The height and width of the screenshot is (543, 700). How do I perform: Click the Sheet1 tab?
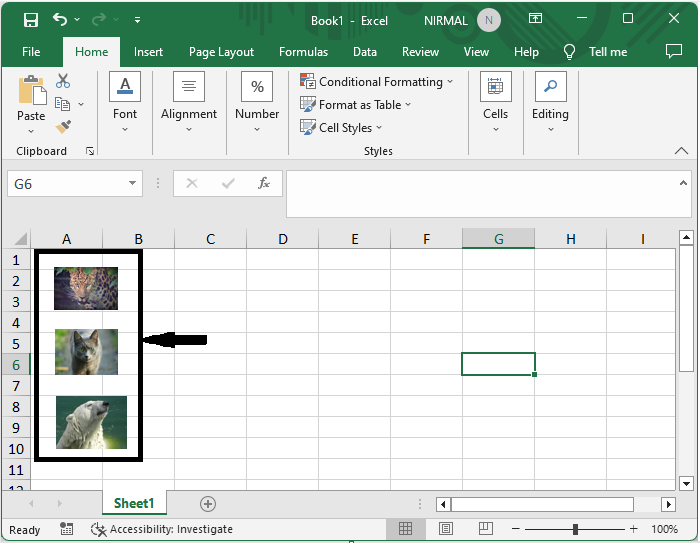(134, 503)
